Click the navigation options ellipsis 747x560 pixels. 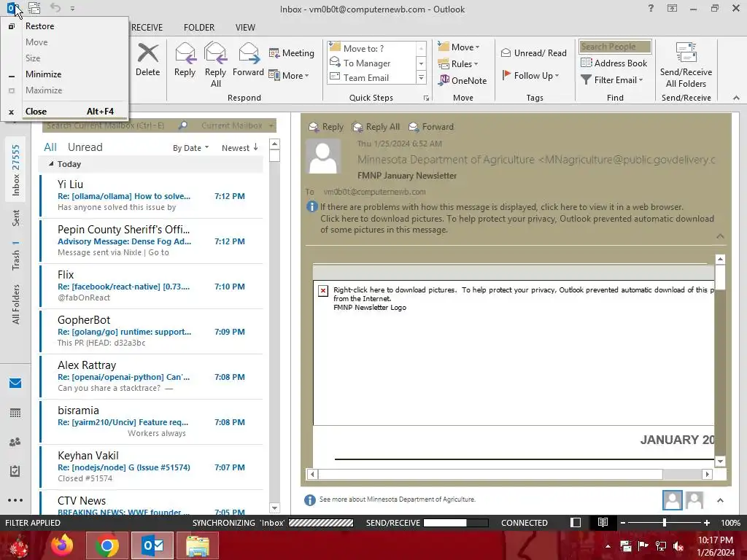(15, 500)
